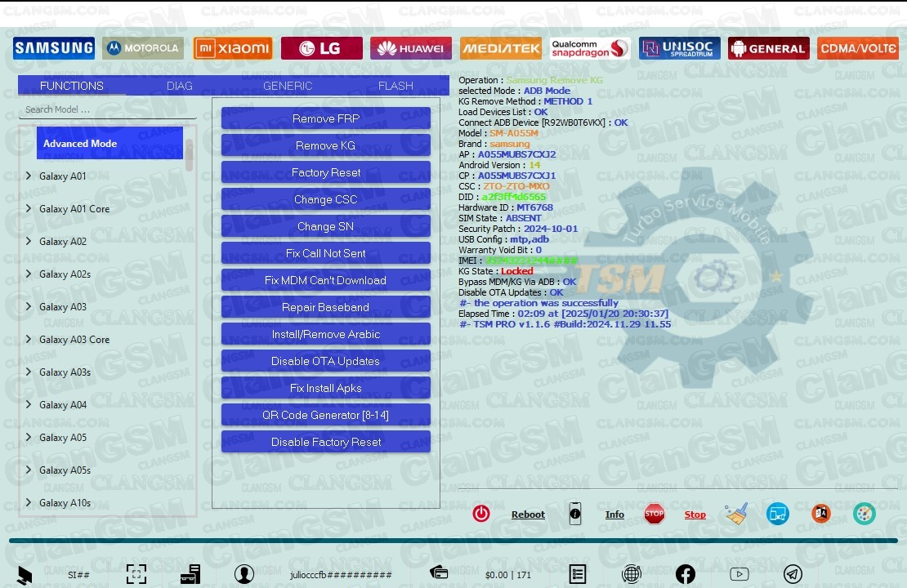Select the Galaxy A05s model entry

tap(65, 470)
